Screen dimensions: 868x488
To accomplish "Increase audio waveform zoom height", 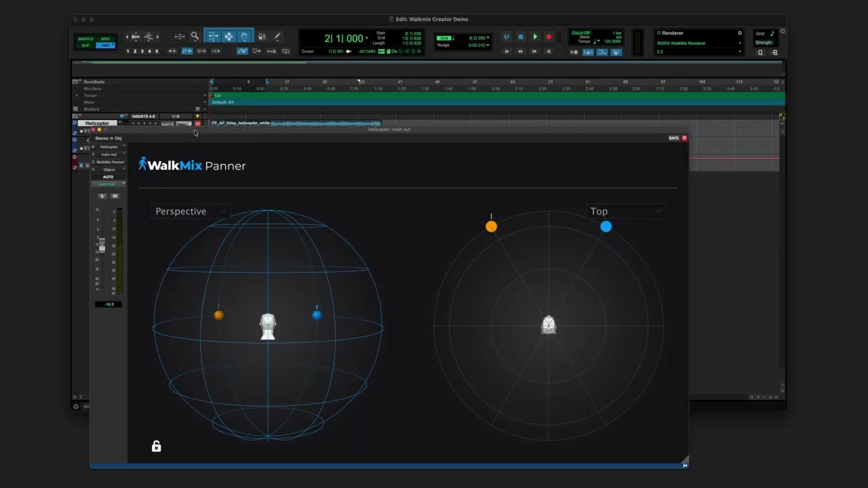I will pos(136,37).
